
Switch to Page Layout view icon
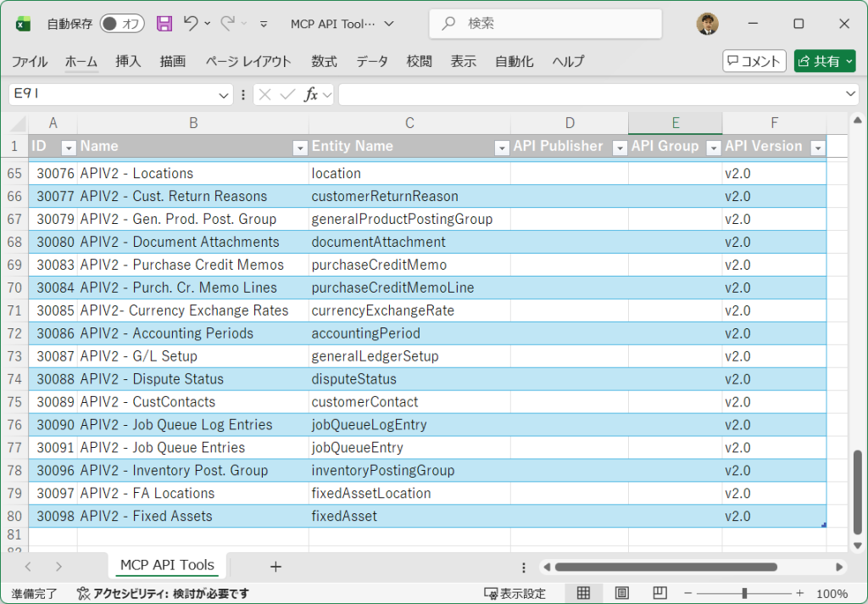point(621,593)
